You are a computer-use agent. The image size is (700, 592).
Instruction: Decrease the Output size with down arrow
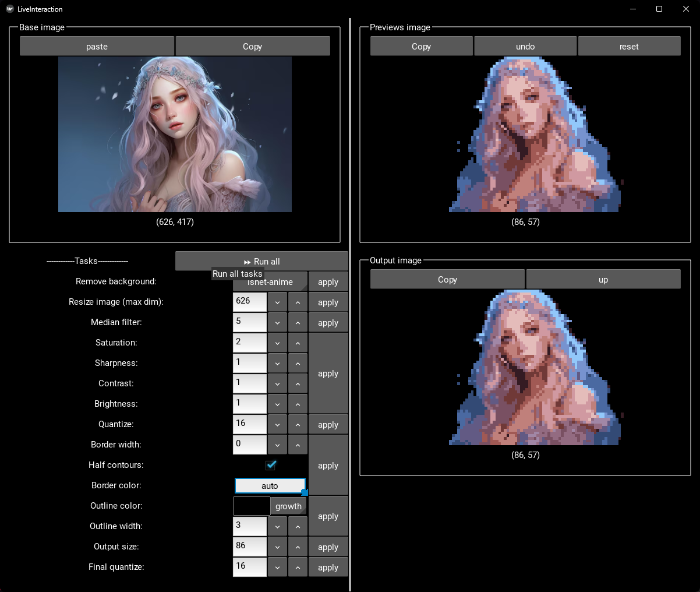pos(277,547)
